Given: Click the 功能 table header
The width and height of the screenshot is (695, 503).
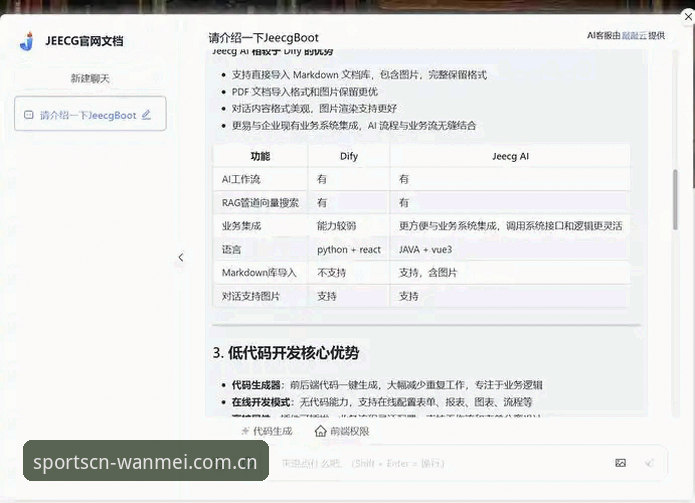Looking at the screenshot, I should coord(260,156).
